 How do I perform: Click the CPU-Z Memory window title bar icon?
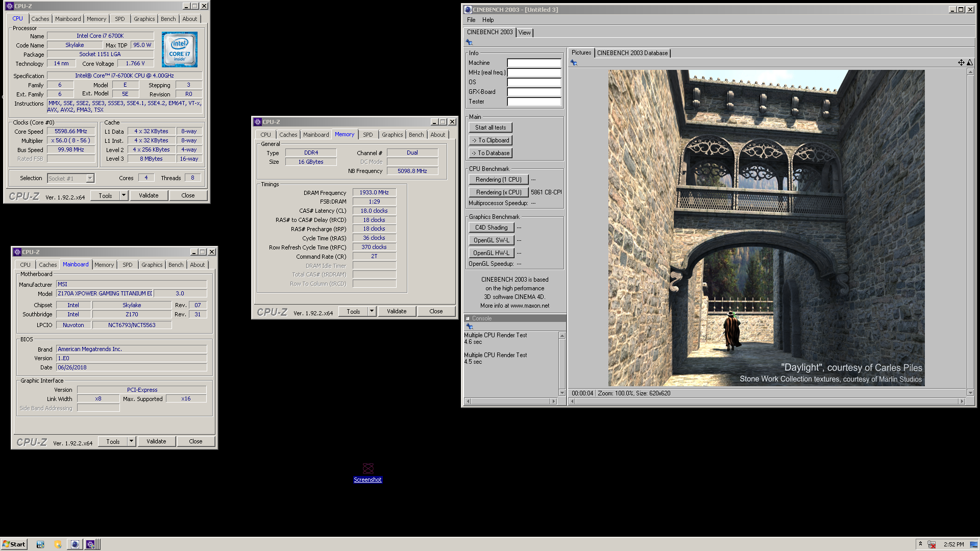tap(258, 122)
